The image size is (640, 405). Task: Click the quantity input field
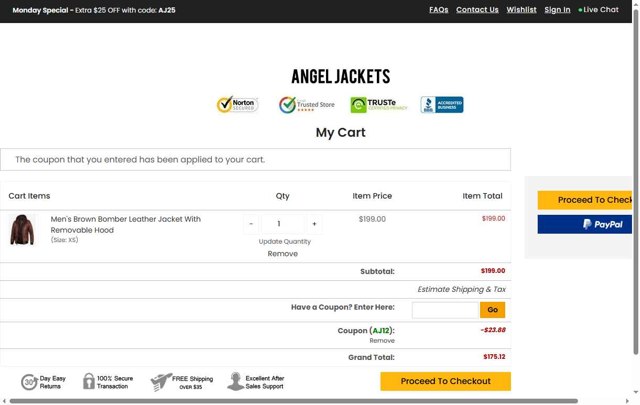(282, 224)
